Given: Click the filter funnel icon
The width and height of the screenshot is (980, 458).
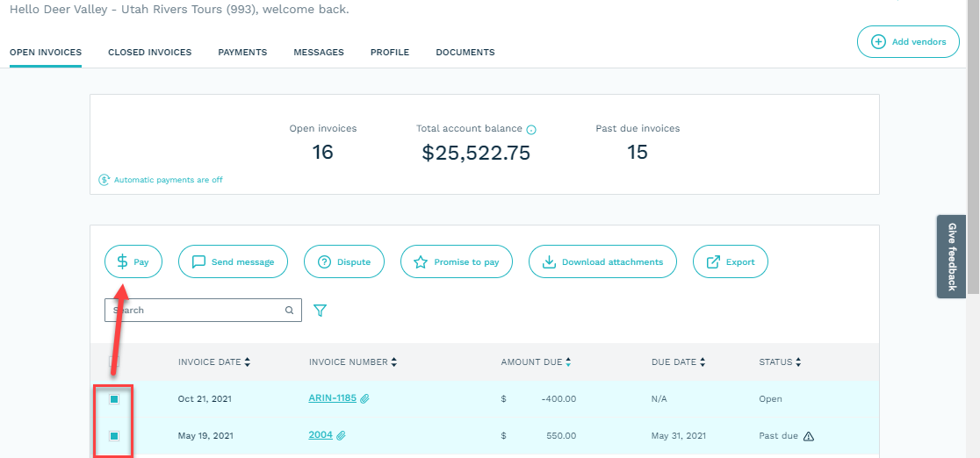Looking at the screenshot, I should pyautogui.click(x=320, y=311).
